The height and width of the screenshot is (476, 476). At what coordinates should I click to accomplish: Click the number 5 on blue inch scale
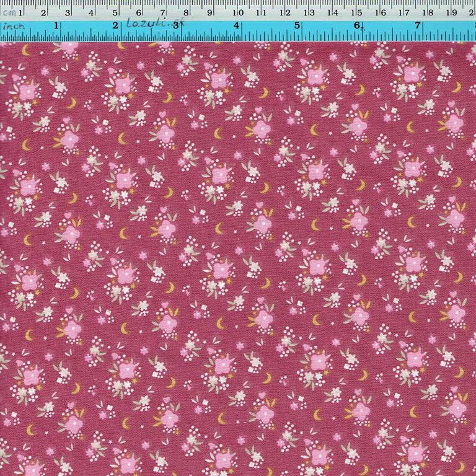[x=297, y=25]
